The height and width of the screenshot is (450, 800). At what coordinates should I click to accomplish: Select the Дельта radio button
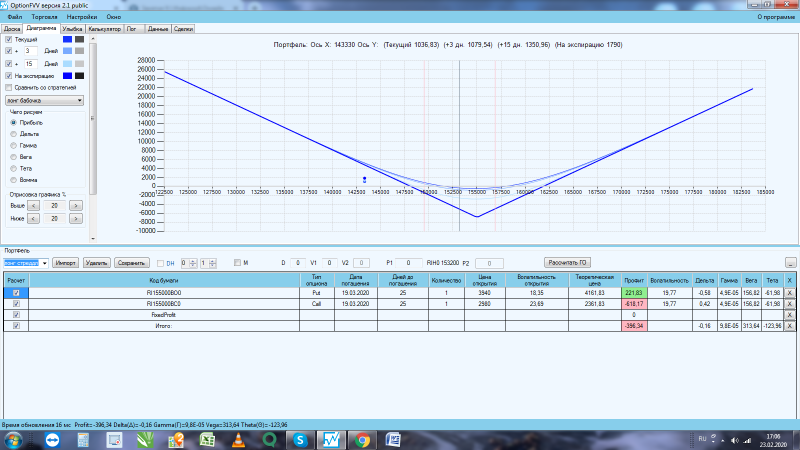(x=14, y=134)
